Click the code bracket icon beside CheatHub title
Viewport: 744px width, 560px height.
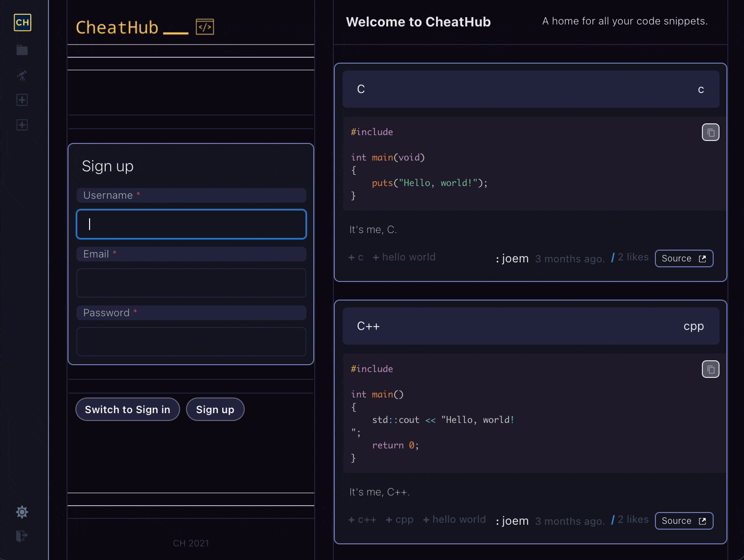(x=205, y=27)
